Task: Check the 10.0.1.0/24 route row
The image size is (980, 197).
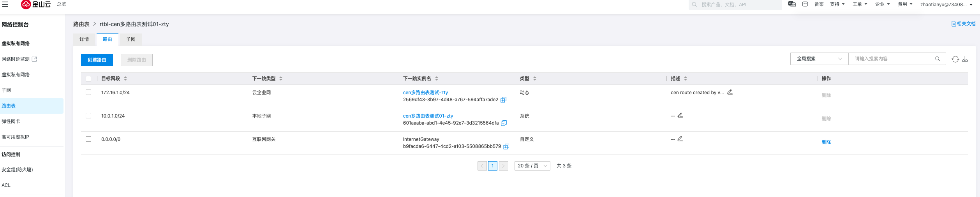Action: point(88,116)
